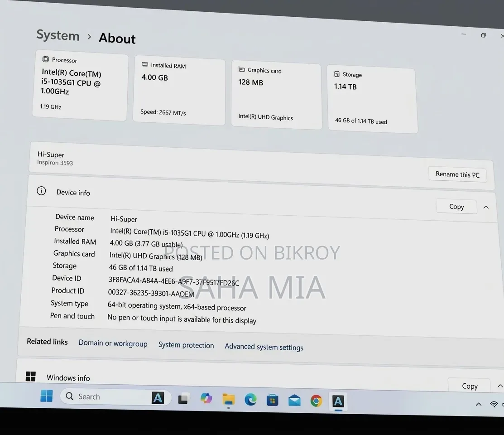Click '4.00 GB (3.77 GB usable)' value
Viewport: 504px width, 435px height.
point(146,244)
